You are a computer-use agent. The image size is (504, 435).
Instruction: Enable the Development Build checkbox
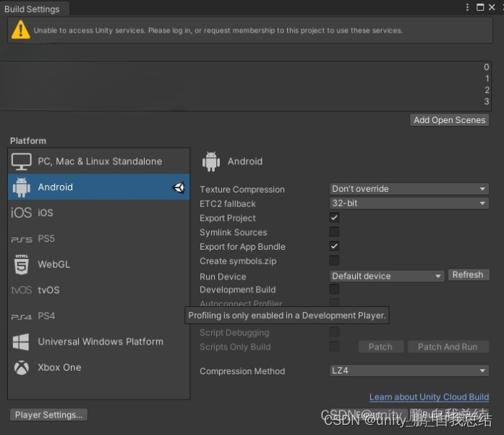(334, 289)
